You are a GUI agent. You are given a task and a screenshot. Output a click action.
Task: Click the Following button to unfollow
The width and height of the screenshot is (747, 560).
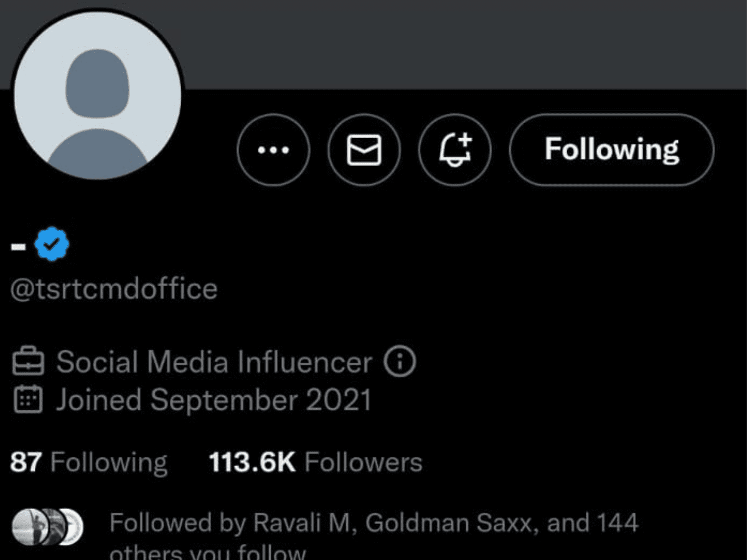pyautogui.click(x=611, y=149)
